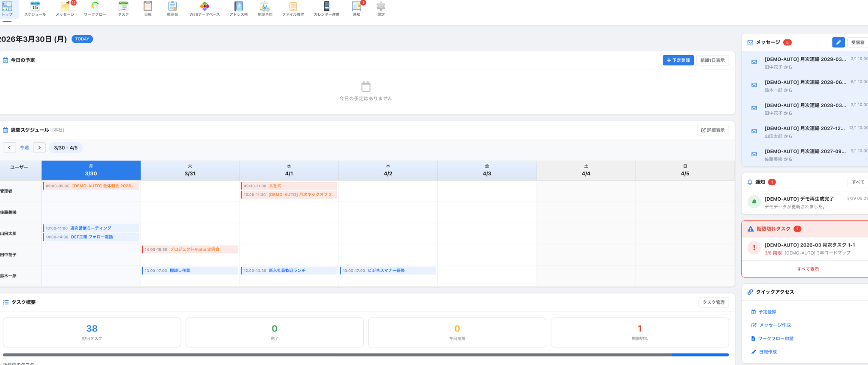This screenshot has height=365, width=868.
Task: Open the 棚卸し作業 event
Action: pyautogui.click(x=190, y=271)
